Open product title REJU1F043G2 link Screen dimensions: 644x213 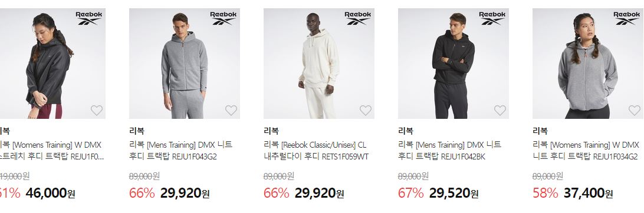click(180, 151)
